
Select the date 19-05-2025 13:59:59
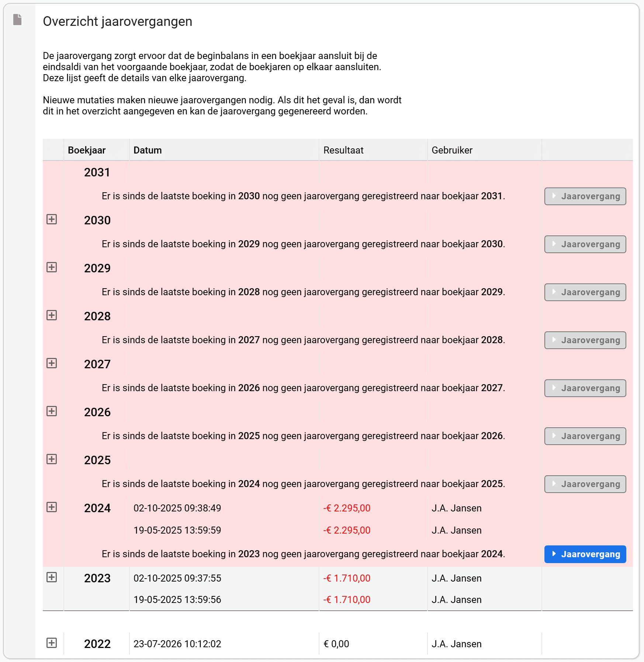177,530
